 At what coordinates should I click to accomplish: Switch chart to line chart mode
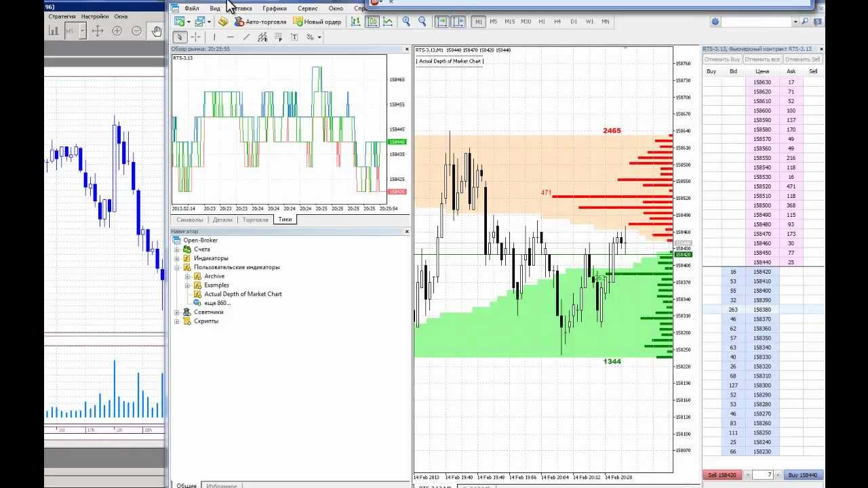[388, 22]
